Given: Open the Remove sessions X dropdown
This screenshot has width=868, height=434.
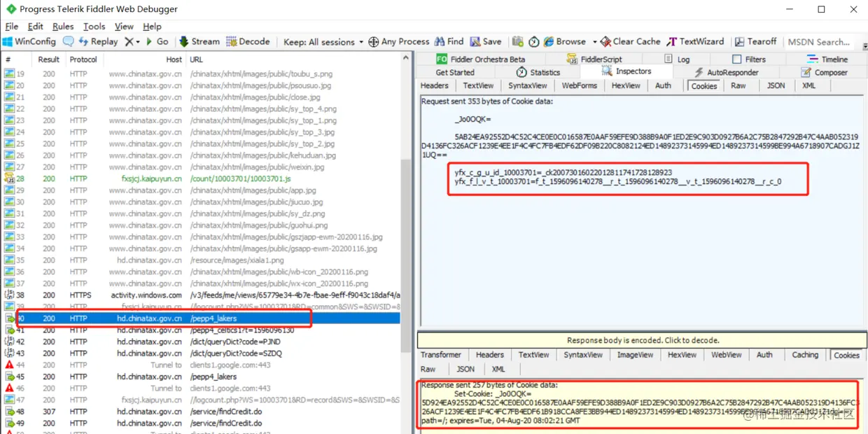Looking at the screenshot, I should (132, 42).
